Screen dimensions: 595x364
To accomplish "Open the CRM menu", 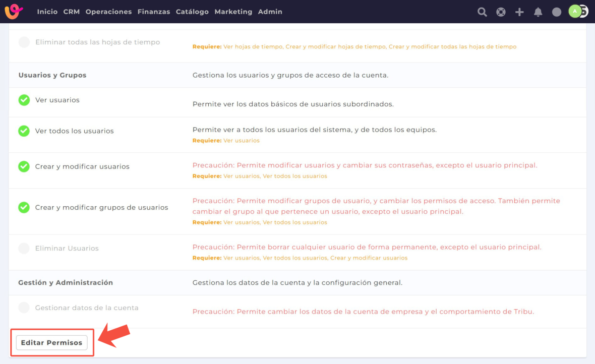I will [x=72, y=12].
